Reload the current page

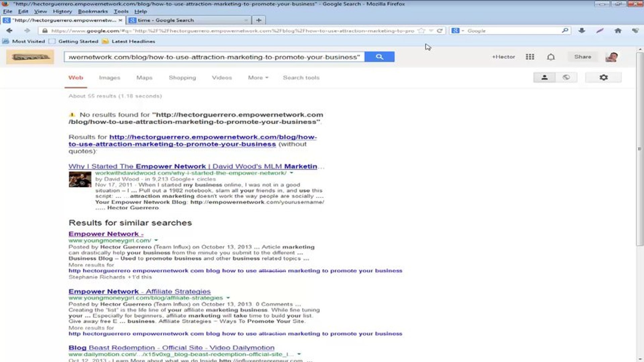440,31
